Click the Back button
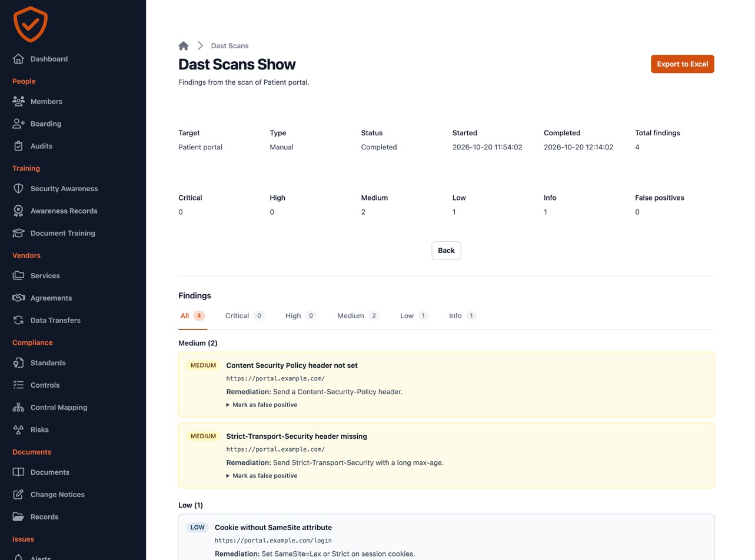 point(446,251)
